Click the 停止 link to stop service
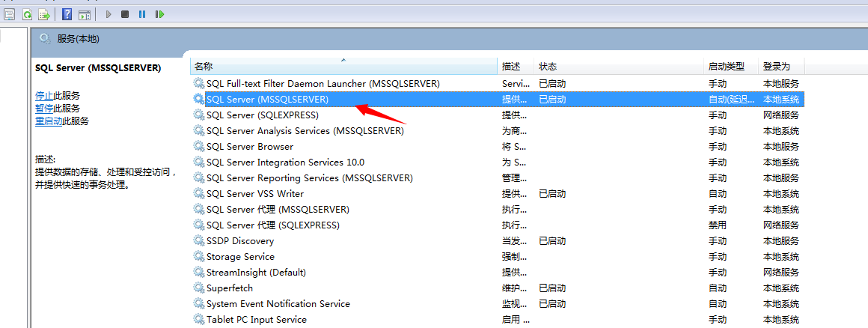This screenshot has height=328, width=868. (x=44, y=95)
